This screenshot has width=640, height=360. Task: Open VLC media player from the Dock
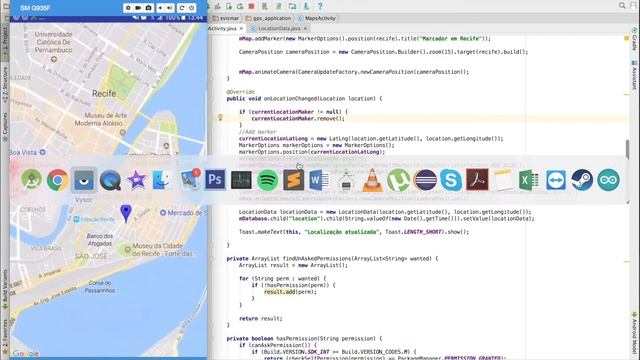tap(372, 180)
